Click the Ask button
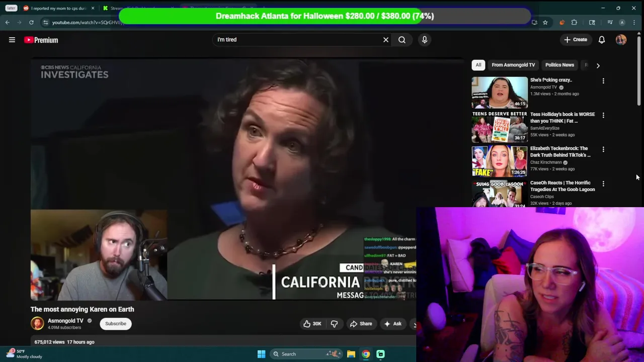This screenshot has width=644, height=362. (x=392, y=324)
